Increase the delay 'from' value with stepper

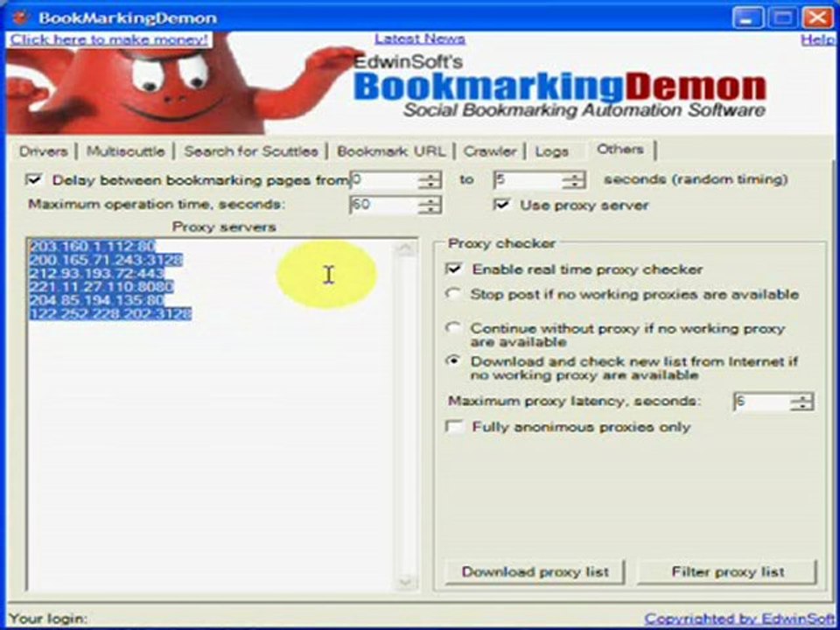click(x=430, y=176)
